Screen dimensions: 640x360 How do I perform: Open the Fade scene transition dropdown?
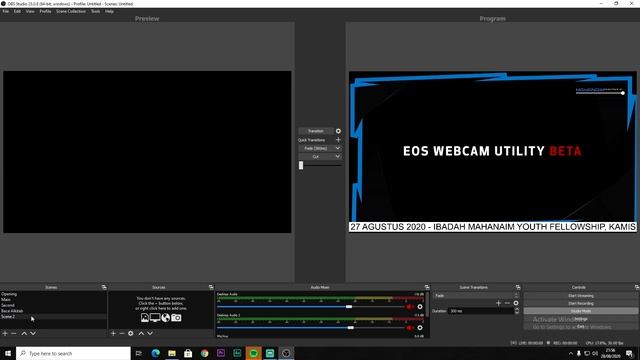[x=476, y=296]
